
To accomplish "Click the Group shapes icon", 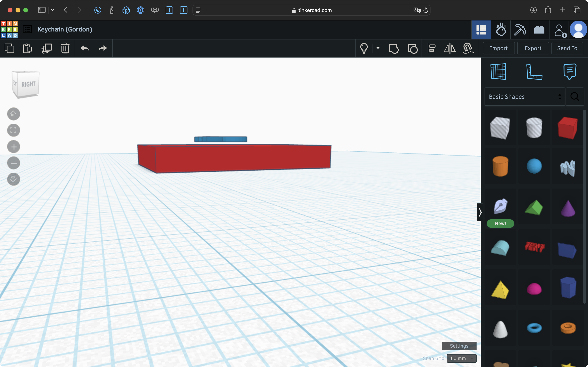I will [x=393, y=48].
